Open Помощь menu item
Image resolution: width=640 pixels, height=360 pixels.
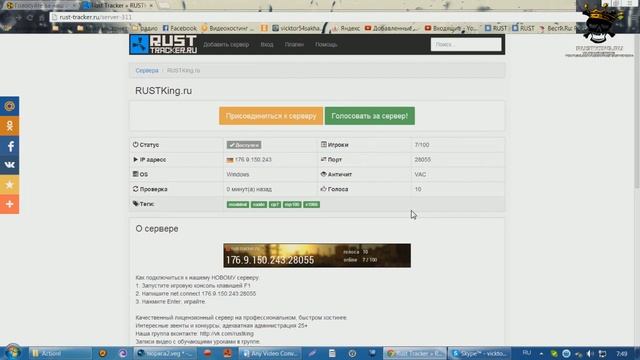(x=326, y=44)
